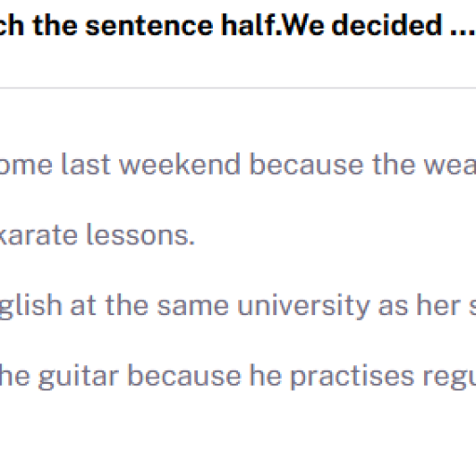Click the word 'practises' in fourth answer
This screenshot has width=476, height=476.
point(351,377)
